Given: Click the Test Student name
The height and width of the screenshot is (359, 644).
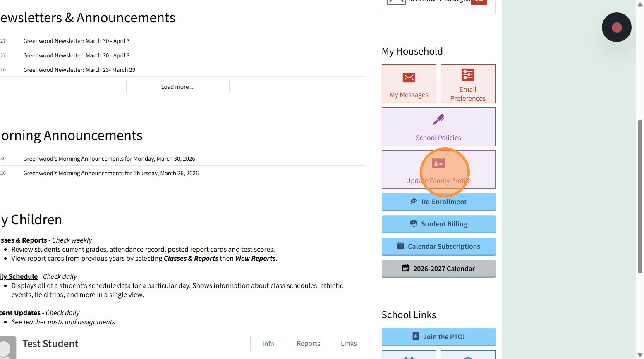Looking at the screenshot, I should (50, 344).
